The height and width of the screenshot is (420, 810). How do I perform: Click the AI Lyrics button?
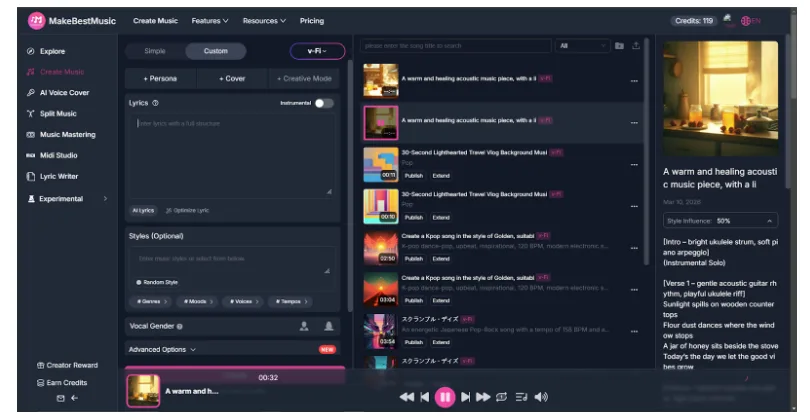[x=143, y=210]
